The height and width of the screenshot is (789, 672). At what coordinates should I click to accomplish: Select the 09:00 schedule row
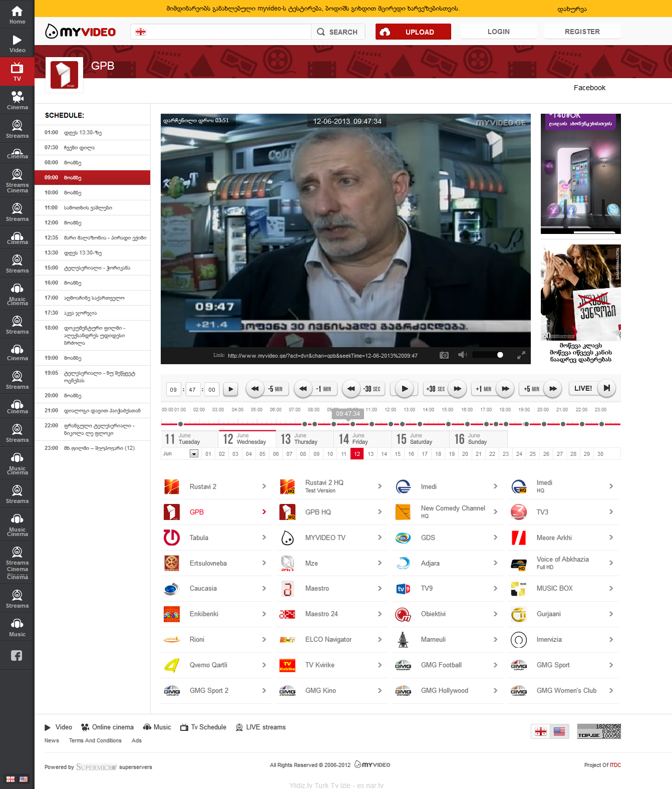(92, 178)
